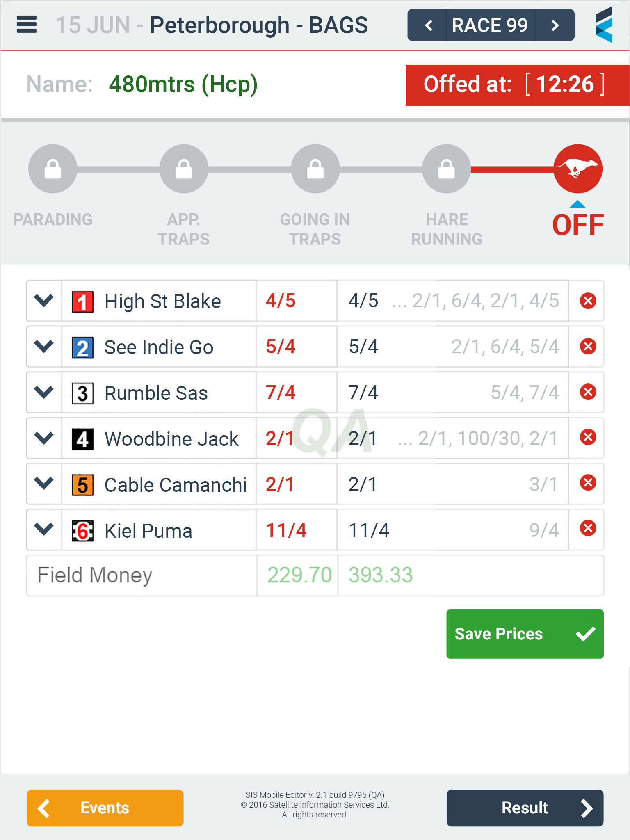Screen dimensions: 630x840
Task: Expand the Cable Camanchi row chevron
Action: point(44,483)
